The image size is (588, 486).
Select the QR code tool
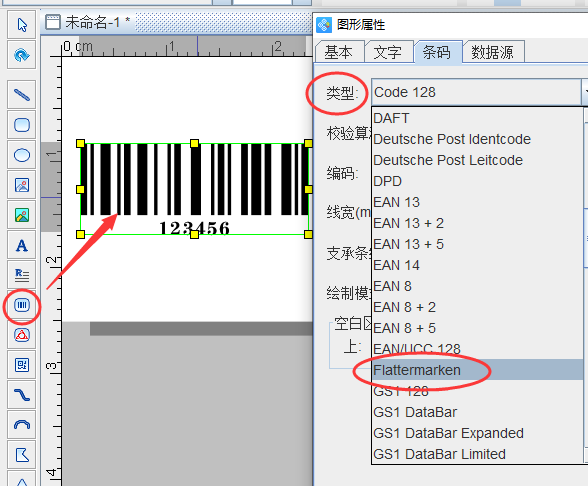(x=22, y=365)
